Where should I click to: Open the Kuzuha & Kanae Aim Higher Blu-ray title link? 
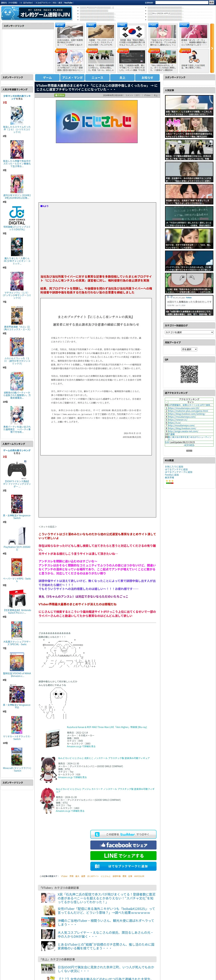(x=107, y=727)
